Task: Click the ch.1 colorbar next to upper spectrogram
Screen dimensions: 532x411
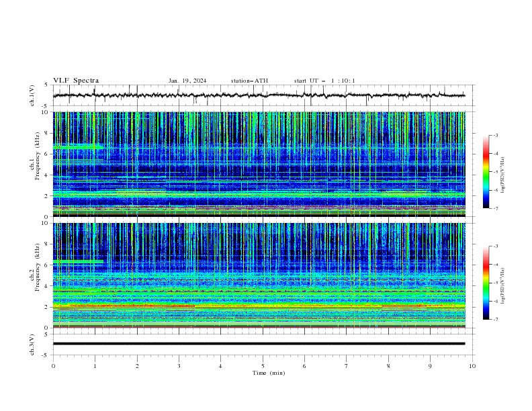Action: click(x=486, y=172)
